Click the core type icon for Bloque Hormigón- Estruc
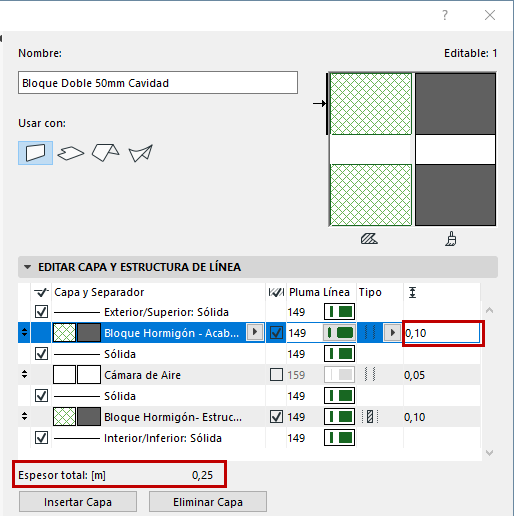This screenshot has width=514, height=516. pyautogui.click(x=370, y=417)
